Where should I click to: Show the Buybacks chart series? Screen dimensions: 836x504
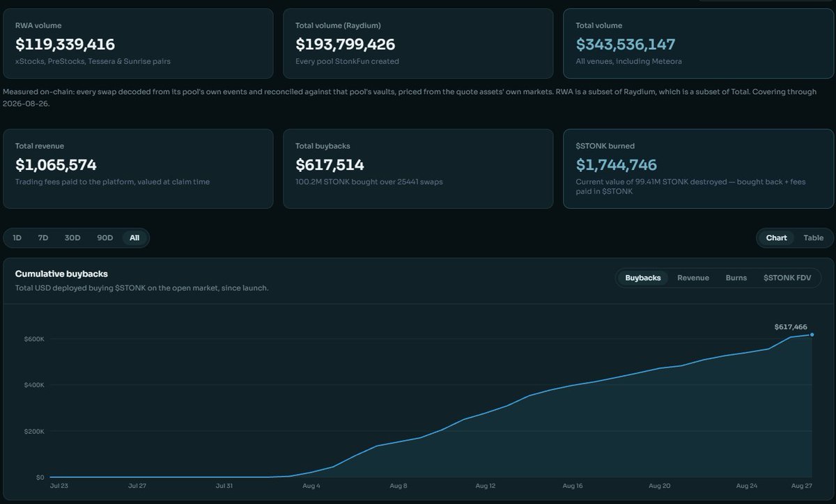click(x=643, y=278)
